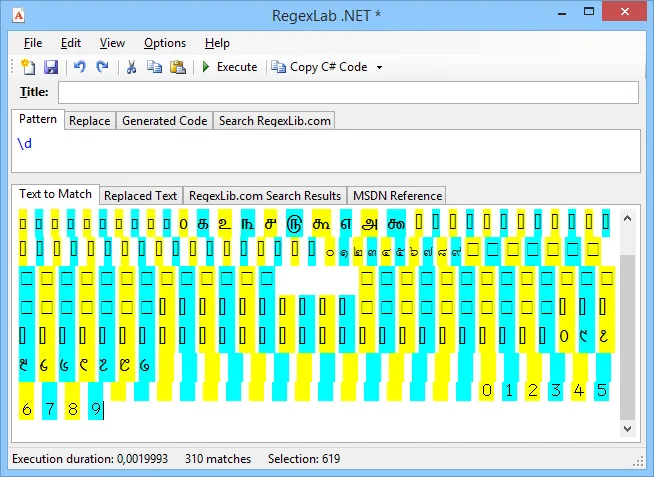
Task: Click the 'Execution duration' status text
Action: [90, 459]
